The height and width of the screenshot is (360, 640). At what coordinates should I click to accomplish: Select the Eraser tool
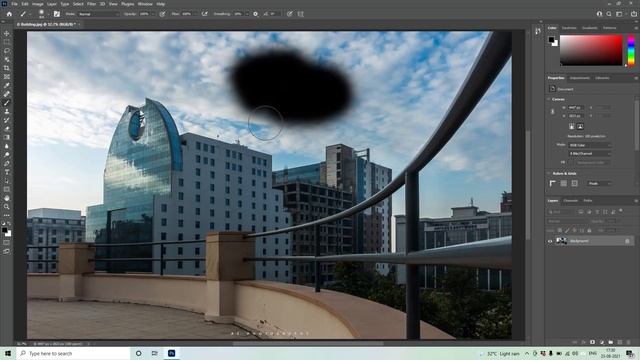(7, 129)
